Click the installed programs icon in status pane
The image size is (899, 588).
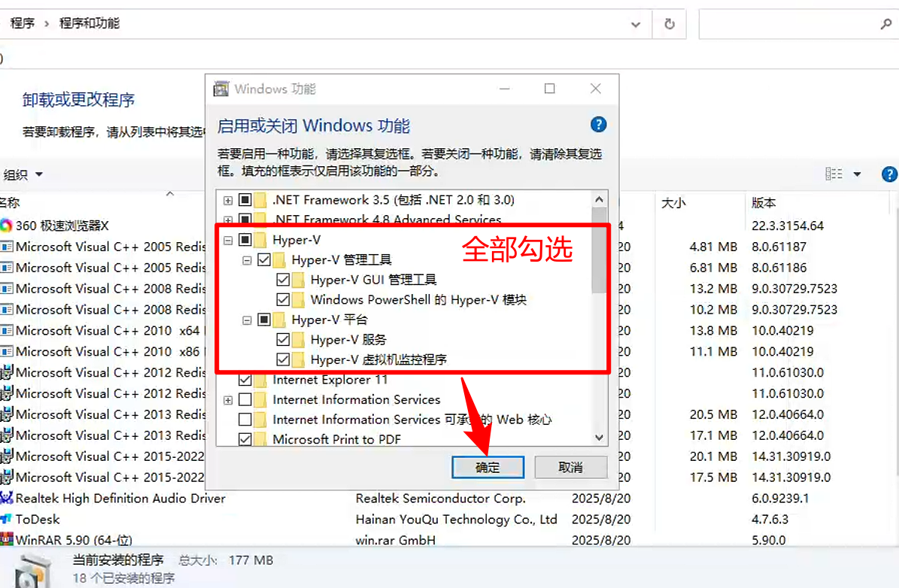tap(33, 571)
